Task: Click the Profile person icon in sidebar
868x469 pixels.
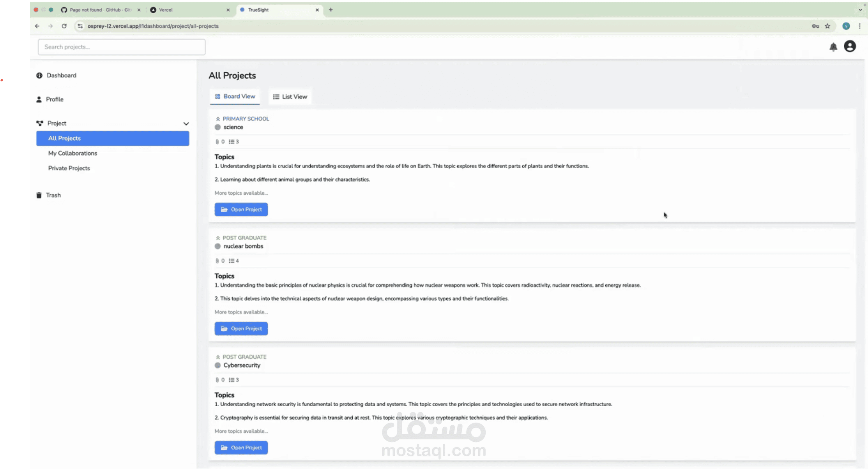Action: point(39,99)
